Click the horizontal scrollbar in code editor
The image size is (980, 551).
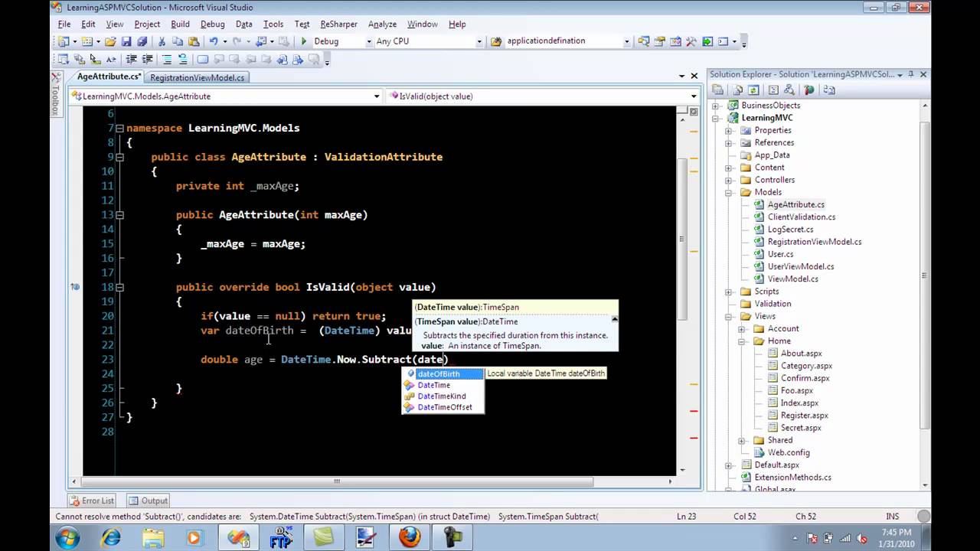[x=337, y=481]
